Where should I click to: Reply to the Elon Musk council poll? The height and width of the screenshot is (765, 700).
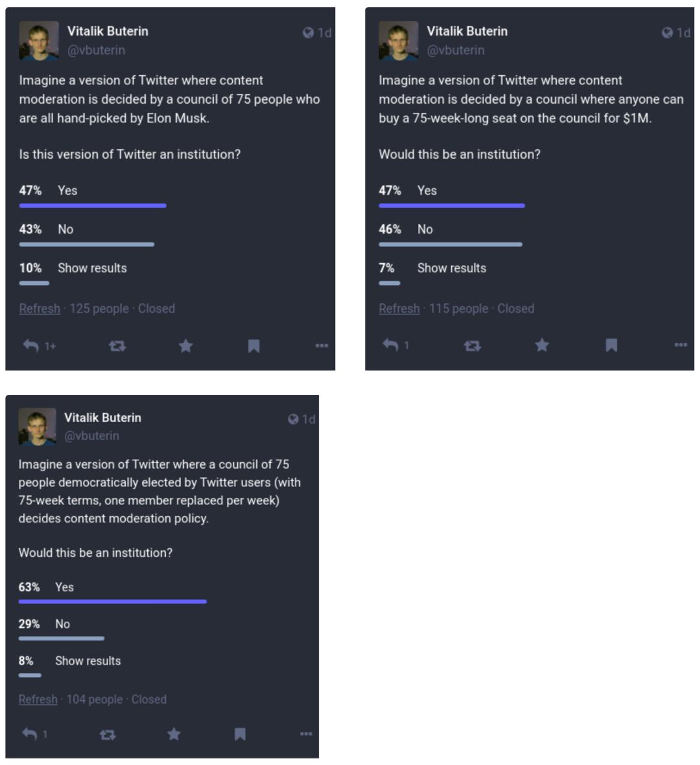coord(31,346)
